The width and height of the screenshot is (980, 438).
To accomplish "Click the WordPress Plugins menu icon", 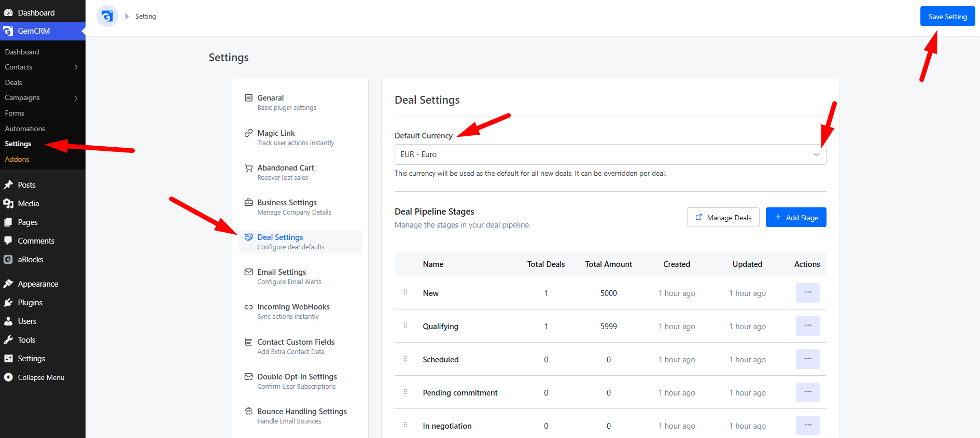I will (8, 302).
